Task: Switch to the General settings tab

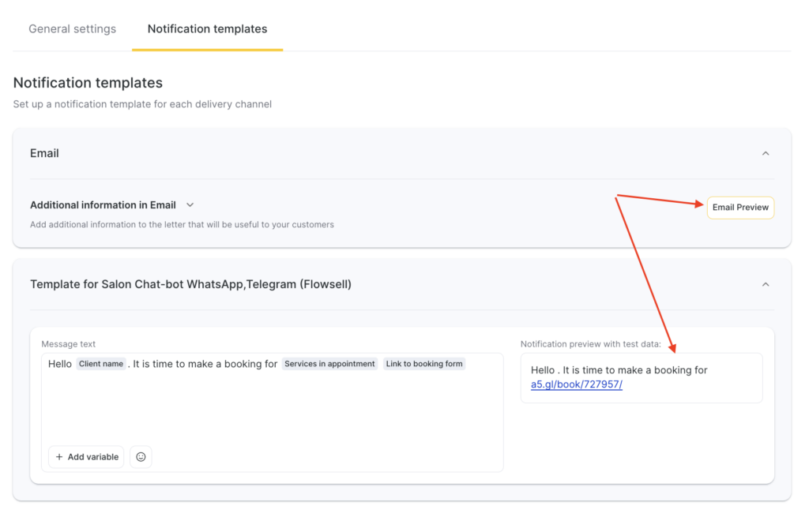Action: coord(72,29)
